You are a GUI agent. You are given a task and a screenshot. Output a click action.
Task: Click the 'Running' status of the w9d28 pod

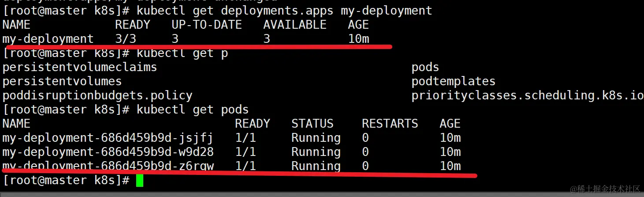pyautogui.click(x=316, y=152)
